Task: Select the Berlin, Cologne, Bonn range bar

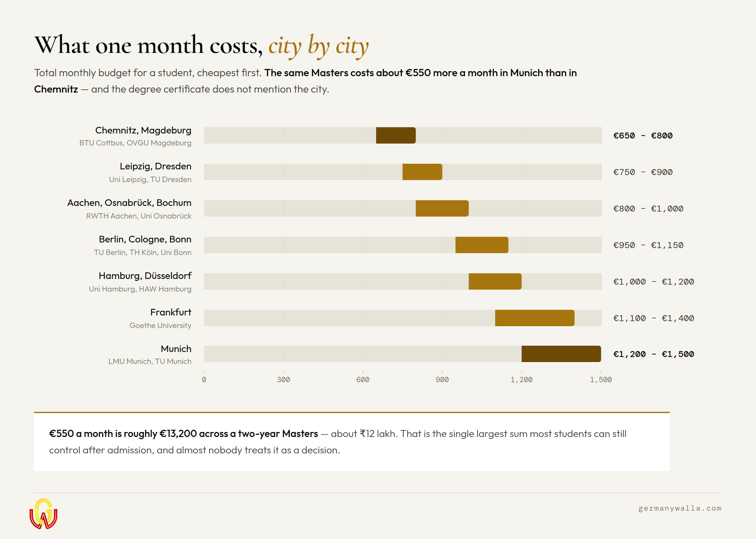Action: click(482, 245)
